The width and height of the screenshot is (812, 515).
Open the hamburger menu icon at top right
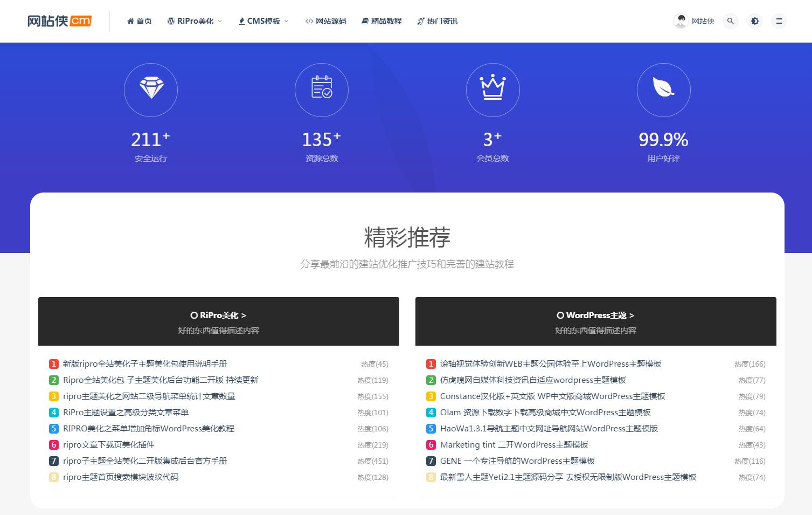coord(779,21)
